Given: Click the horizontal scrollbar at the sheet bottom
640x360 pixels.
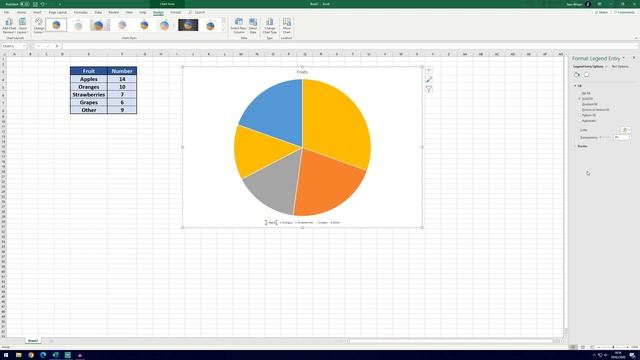Looking at the screenshot, I should click(451, 341).
